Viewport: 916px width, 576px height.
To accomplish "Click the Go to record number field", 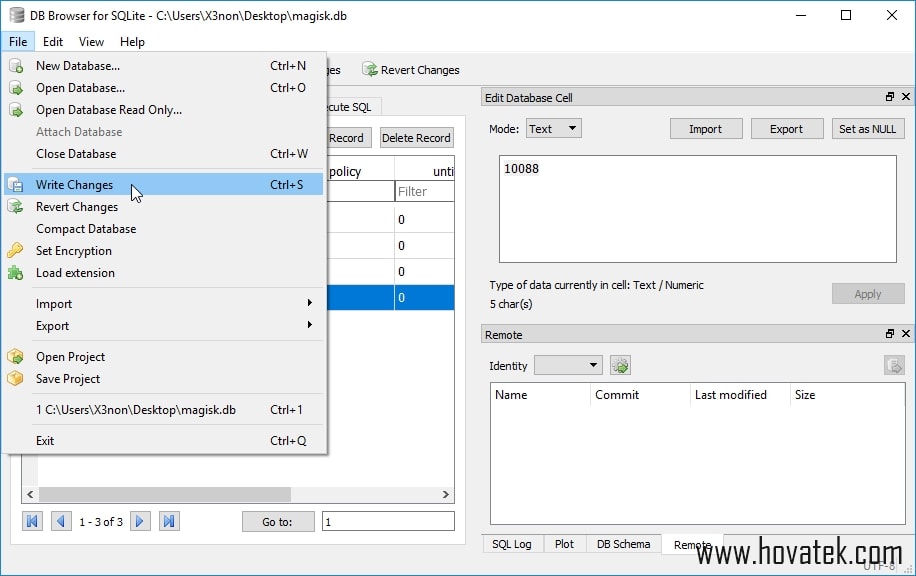I will [388, 522].
